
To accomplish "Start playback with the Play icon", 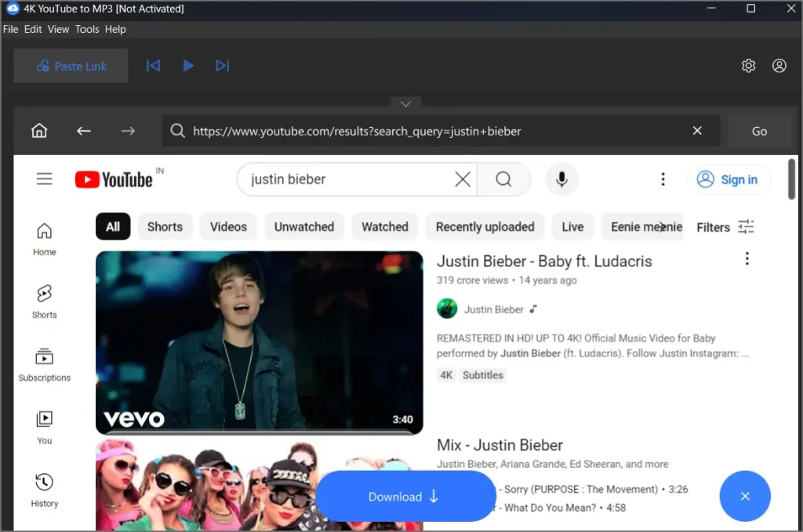I will coord(188,66).
